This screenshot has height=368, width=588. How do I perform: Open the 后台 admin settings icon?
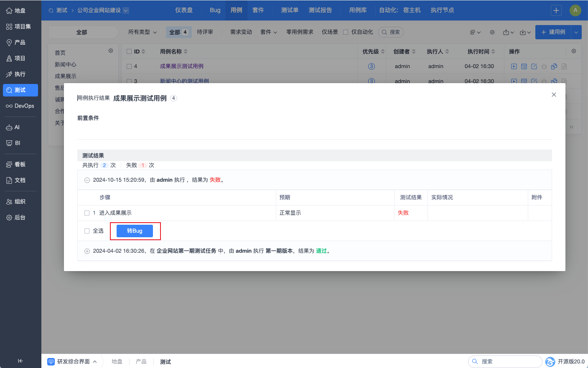pos(9,218)
